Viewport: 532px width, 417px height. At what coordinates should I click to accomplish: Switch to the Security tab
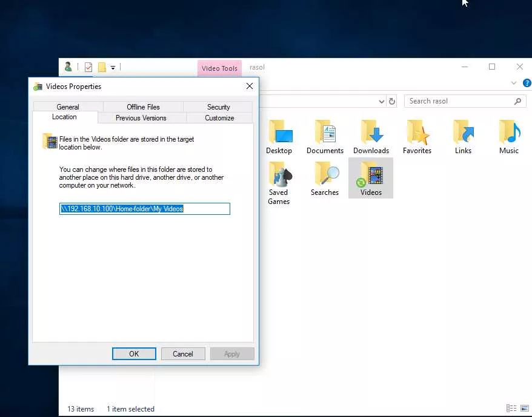click(x=218, y=107)
